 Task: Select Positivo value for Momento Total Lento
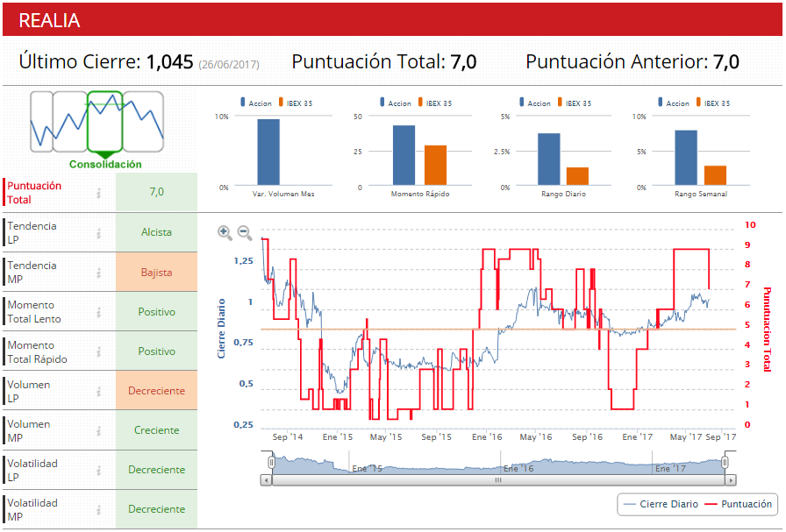[156, 312]
